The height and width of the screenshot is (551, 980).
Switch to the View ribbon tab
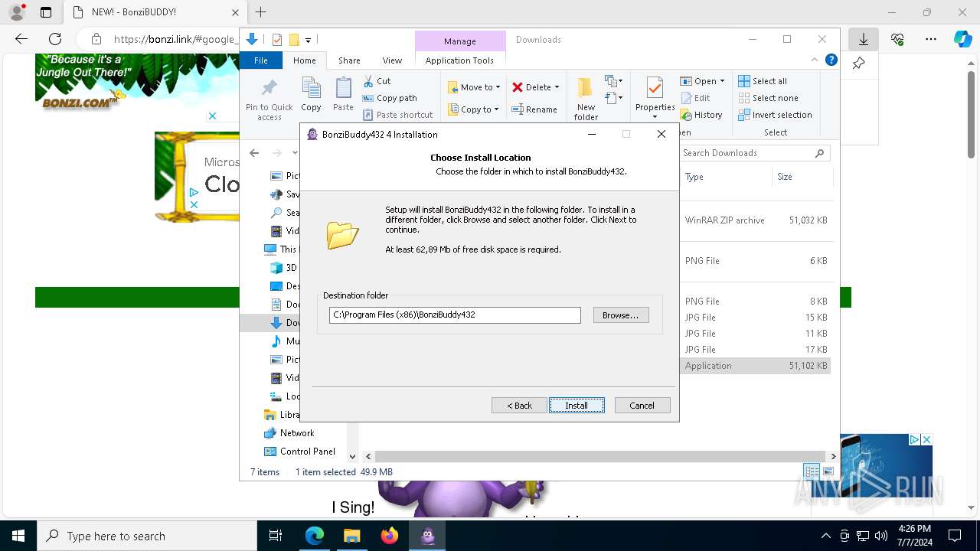(x=392, y=60)
